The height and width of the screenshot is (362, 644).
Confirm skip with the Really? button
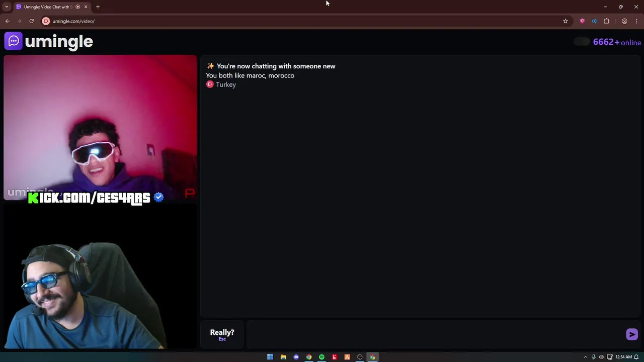(x=222, y=334)
